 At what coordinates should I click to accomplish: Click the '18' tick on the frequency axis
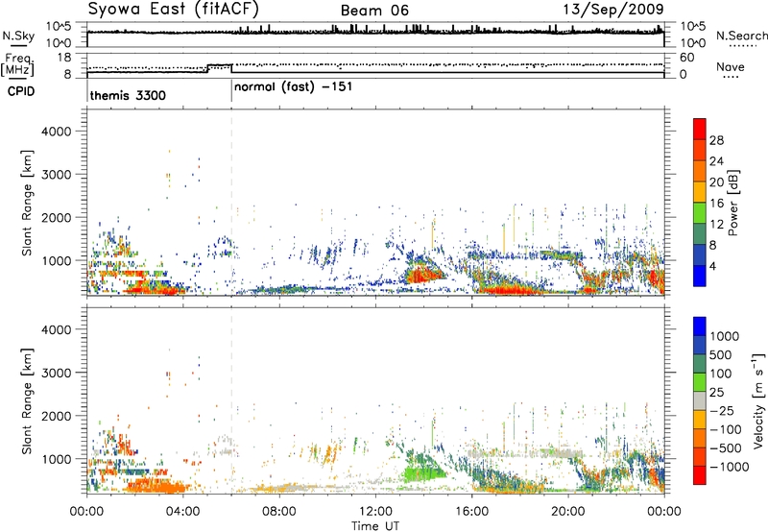coord(64,58)
